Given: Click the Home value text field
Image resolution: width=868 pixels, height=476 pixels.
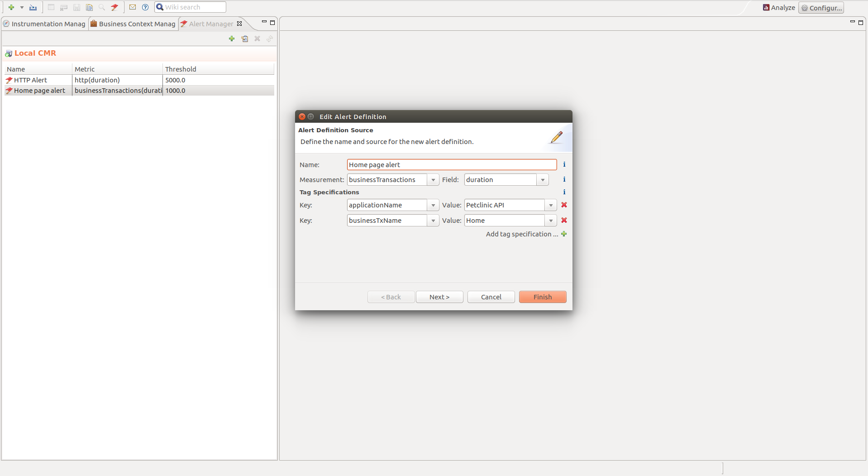Looking at the screenshot, I should pyautogui.click(x=505, y=221).
